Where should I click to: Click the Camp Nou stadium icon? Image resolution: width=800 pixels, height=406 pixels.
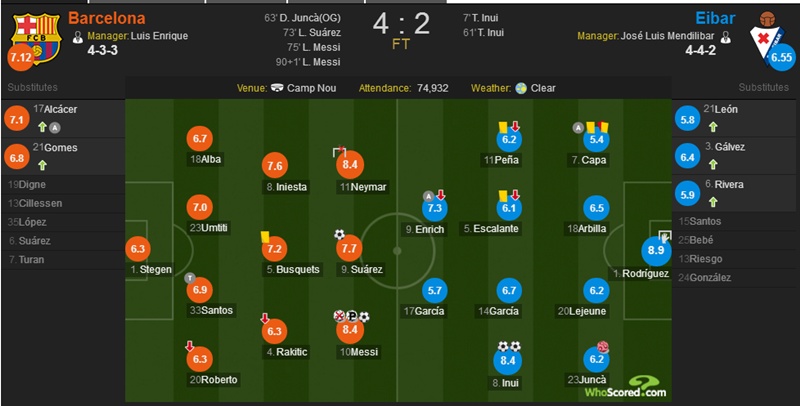click(x=278, y=88)
